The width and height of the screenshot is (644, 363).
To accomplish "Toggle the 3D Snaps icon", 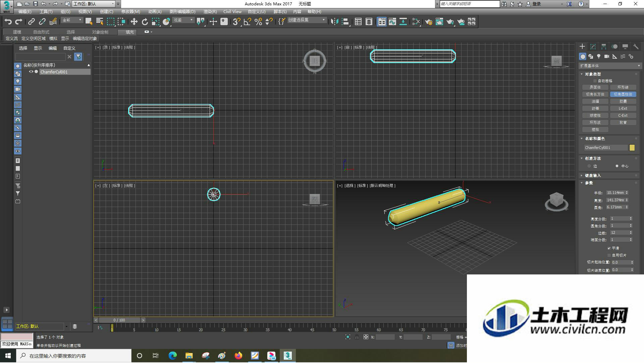I will 236,22.
